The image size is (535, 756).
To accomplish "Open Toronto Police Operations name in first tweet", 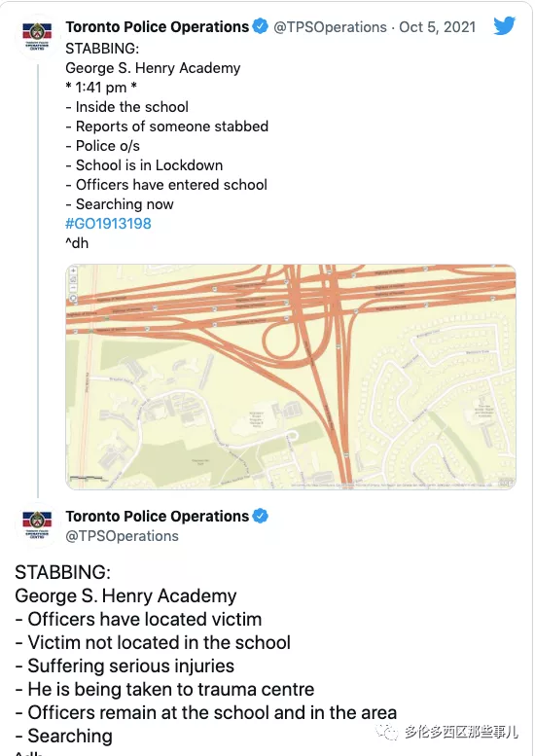I will (x=158, y=27).
